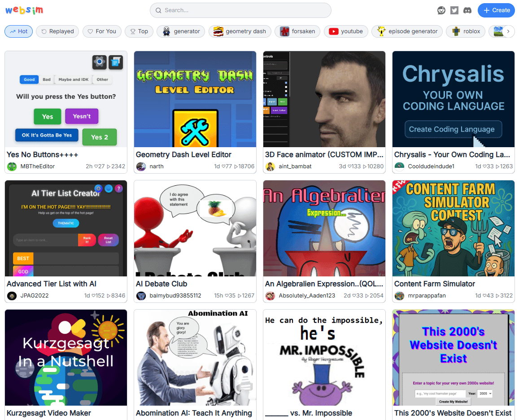Filter by the youtube tag
519x420 pixels.
click(345, 31)
